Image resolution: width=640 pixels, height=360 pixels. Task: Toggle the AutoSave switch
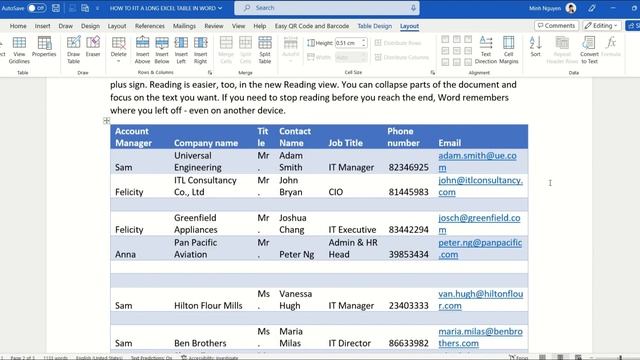[x=36, y=8]
